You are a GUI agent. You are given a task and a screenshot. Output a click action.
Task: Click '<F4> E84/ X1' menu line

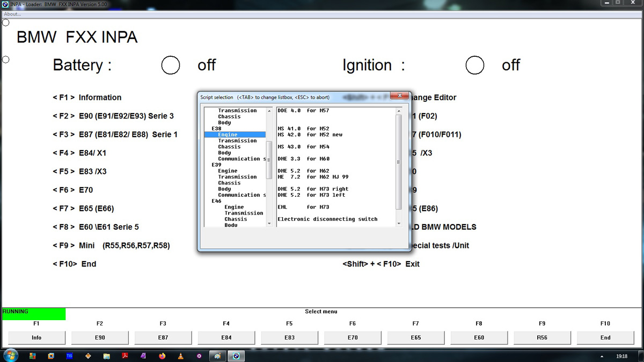point(79,153)
